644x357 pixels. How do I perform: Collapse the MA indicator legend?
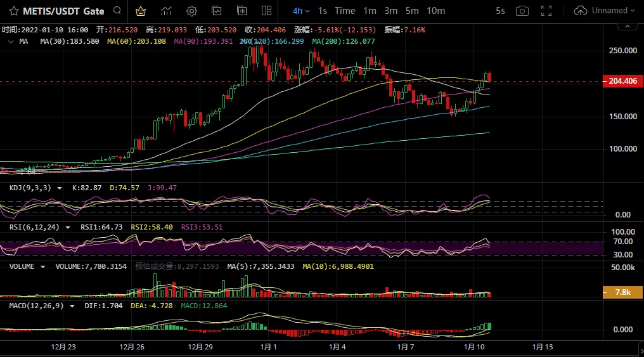pos(10,41)
